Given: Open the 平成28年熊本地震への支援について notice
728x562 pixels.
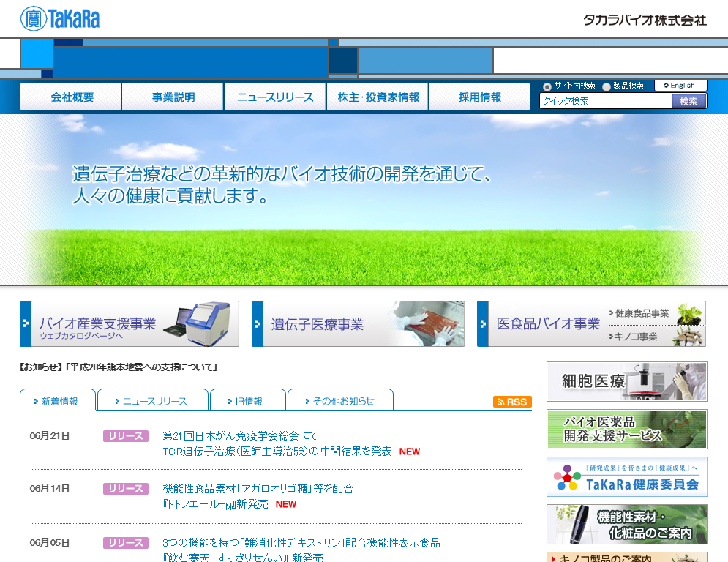Looking at the screenshot, I should pyautogui.click(x=119, y=367).
